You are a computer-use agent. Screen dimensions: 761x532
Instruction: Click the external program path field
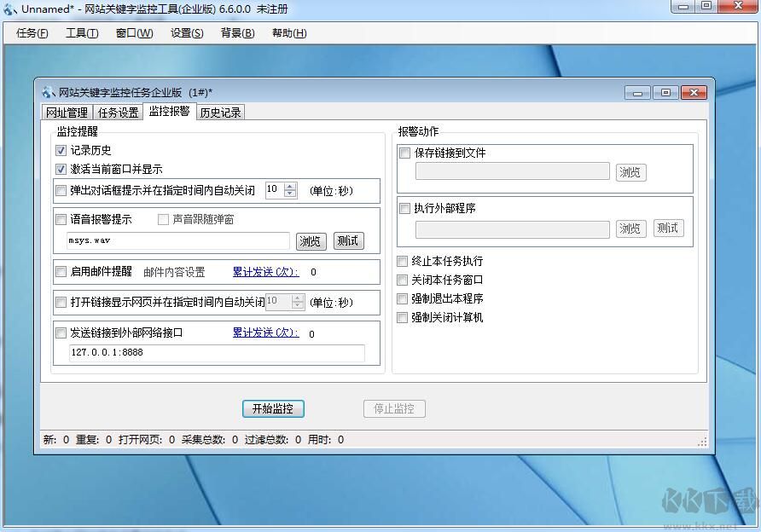click(x=512, y=228)
